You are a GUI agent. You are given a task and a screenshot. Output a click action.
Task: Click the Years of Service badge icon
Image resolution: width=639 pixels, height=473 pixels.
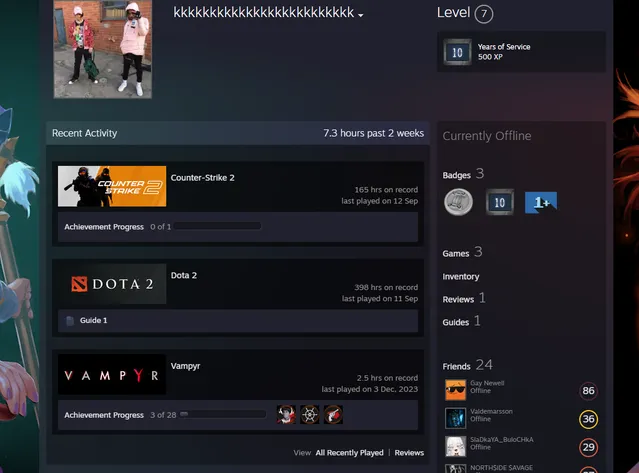[457, 52]
